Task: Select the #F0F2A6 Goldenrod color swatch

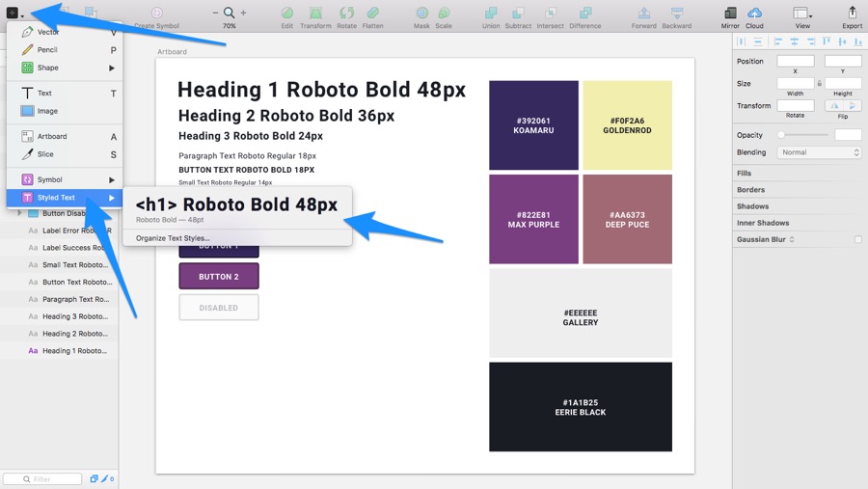Action: pos(627,125)
